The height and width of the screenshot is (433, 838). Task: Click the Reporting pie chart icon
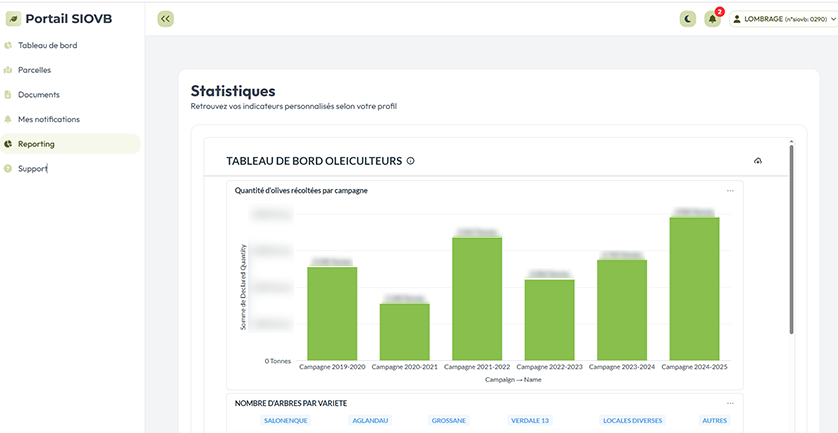[7, 144]
